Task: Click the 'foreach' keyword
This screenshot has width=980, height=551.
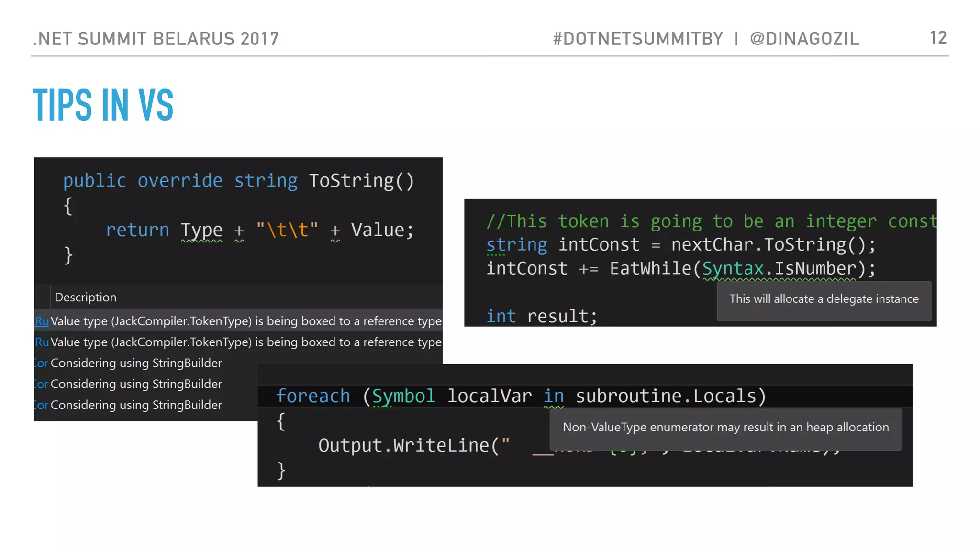Action: point(313,396)
